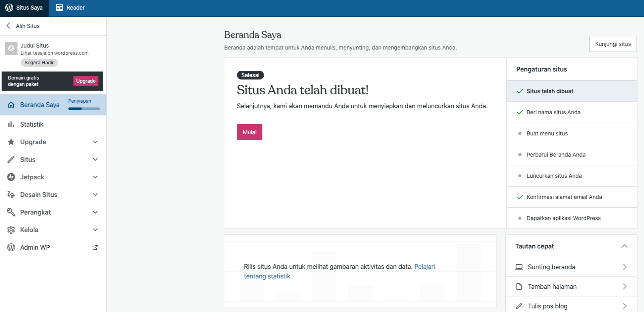644x312 pixels.
Task: Go back with Alih Situs
Action: coord(23,26)
